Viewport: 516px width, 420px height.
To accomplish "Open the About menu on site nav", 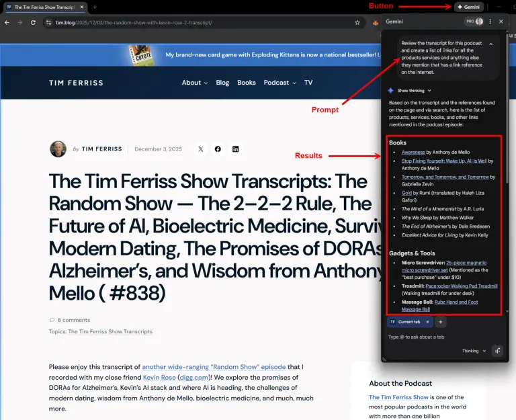I will (194, 83).
